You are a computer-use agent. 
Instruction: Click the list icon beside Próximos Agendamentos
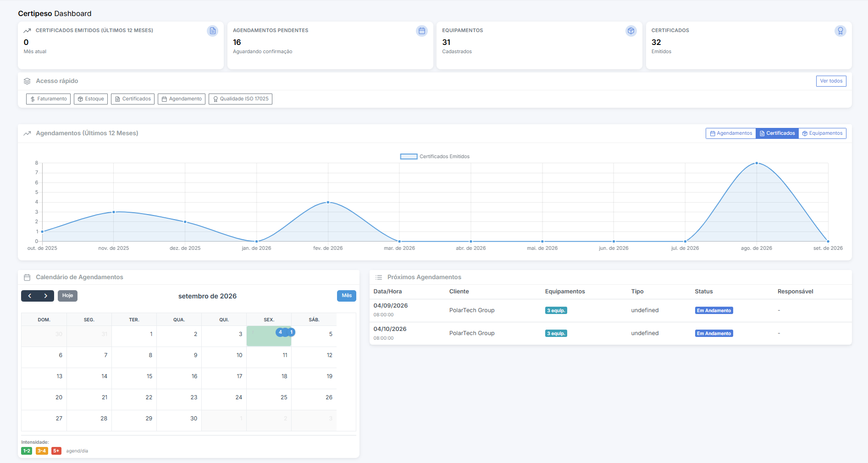[379, 277]
